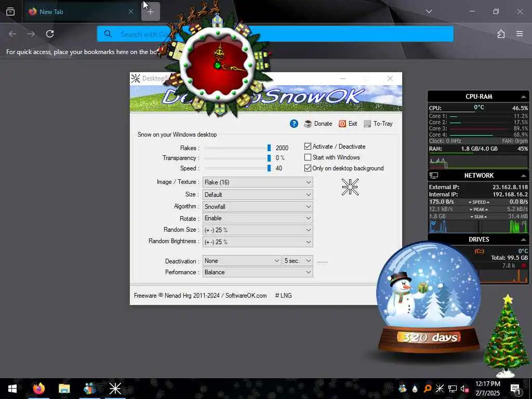Image resolution: width=532 pixels, height=399 pixels.
Task: Toggle Activate / Deactivate checkbox
Action: click(x=308, y=146)
